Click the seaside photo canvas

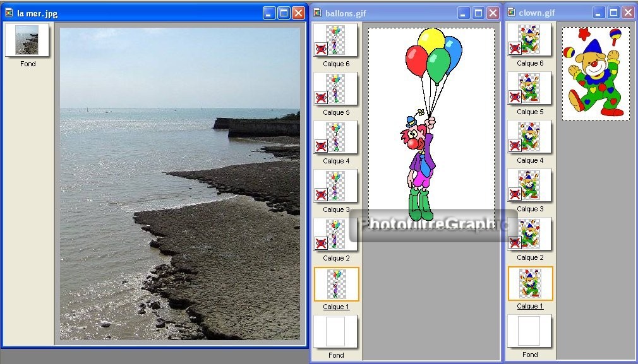pos(180,183)
